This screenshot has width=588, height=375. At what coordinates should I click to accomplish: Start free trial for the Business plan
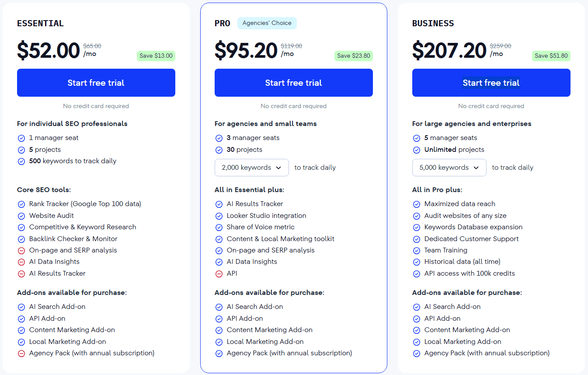point(491,83)
